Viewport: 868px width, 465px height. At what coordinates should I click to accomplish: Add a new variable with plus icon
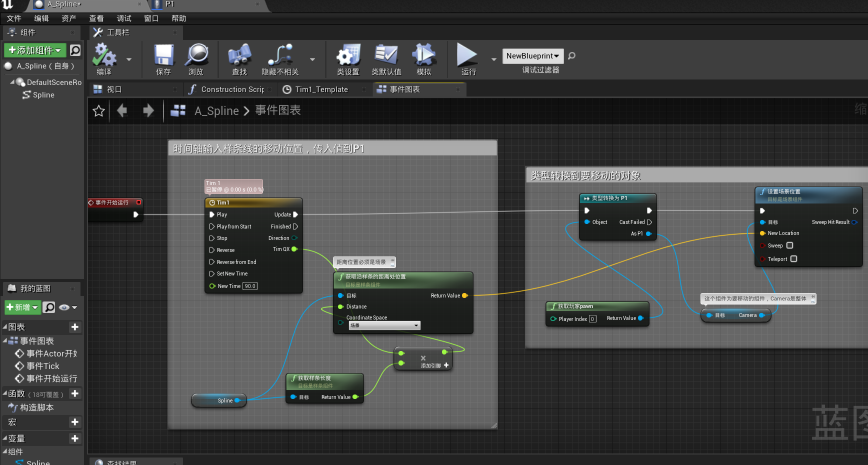point(75,438)
